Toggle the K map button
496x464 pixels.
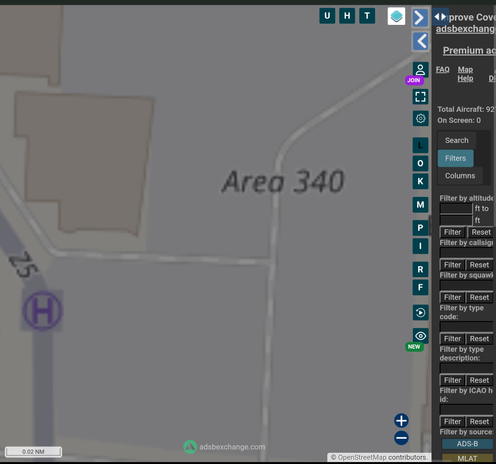pos(420,181)
